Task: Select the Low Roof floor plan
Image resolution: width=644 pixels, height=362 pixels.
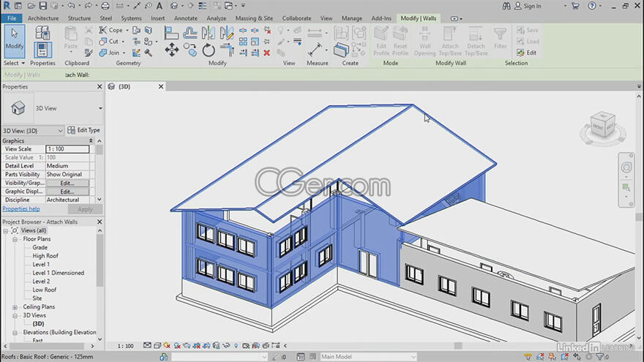Action: 45,290
